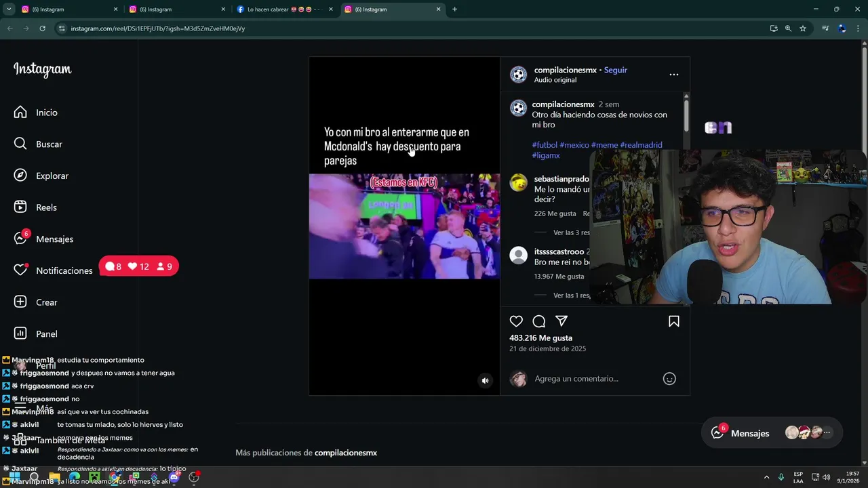Open compilacionesmx link in 'Más publicaciones'
Screen dimensions: 868x488
[346, 453]
